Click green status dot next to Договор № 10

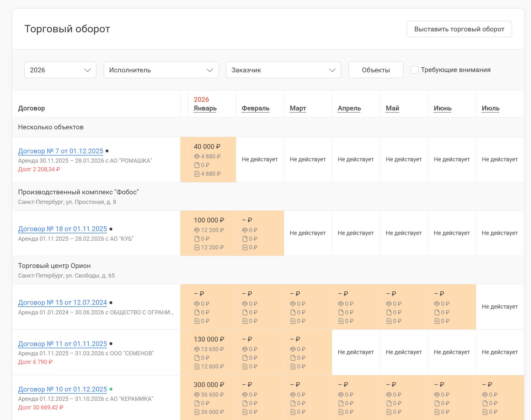coord(111,389)
